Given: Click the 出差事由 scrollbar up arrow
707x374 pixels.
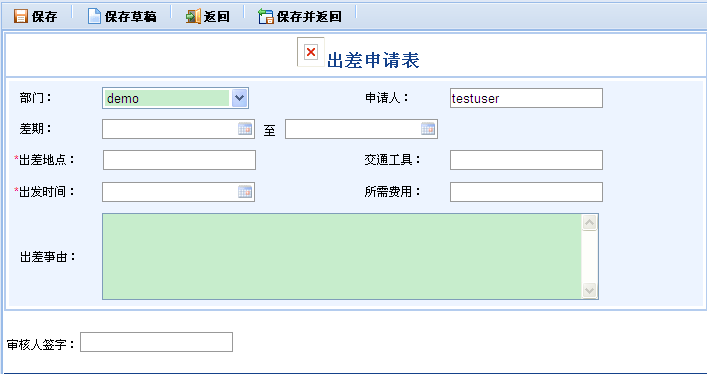Looking at the screenshot, I should 589,222.
